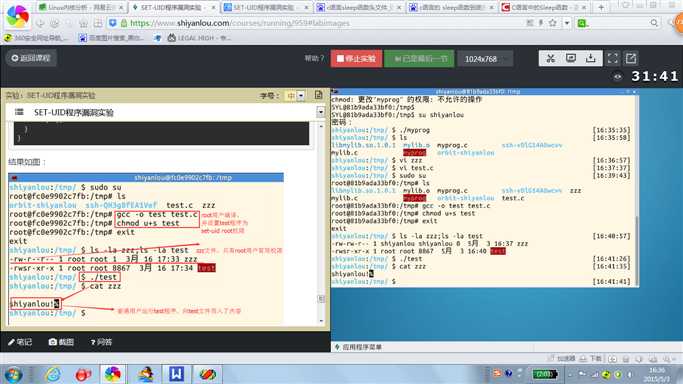
Task: Click the star bookmark icon in address bar
Action: coord(552,23)
